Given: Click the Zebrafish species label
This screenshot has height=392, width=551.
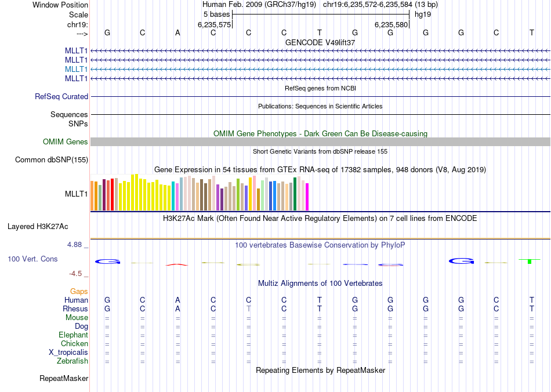Looking at the screenshot, I should tap(72, 361).
